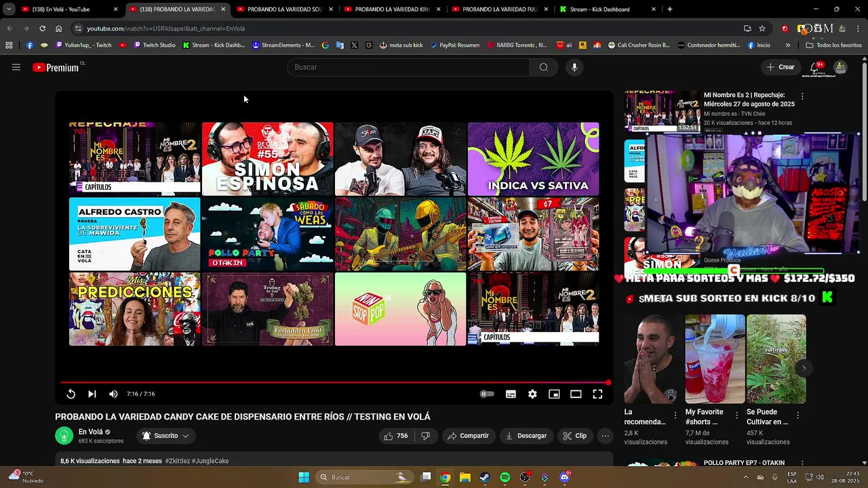Open YouTube notifications bell
Viewport: 868px width, 488px height.
(x=815, y=67)
